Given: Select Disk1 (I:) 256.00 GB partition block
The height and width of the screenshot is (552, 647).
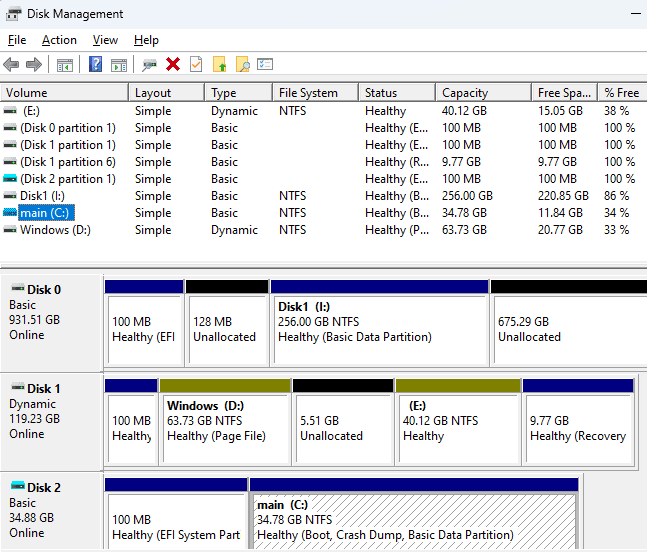Looking at the screenshot, I should pos(379,323).
